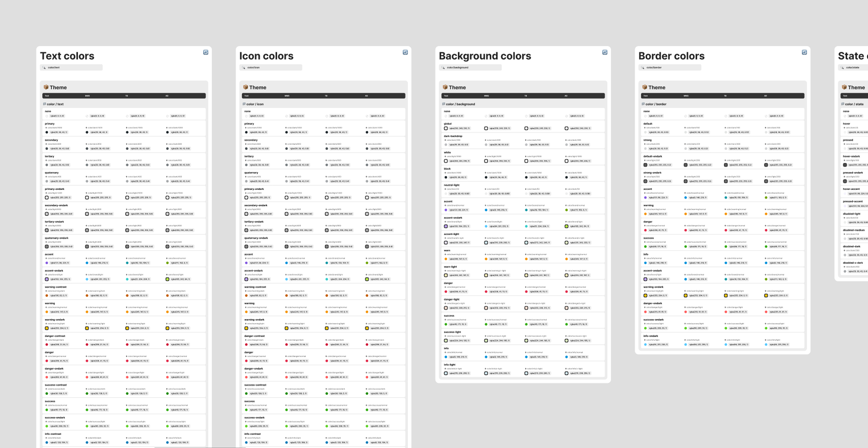Click the primary Test-column swatch in Text colors
The width and height of the screenshot is (868, 448).
coord(47,132)
